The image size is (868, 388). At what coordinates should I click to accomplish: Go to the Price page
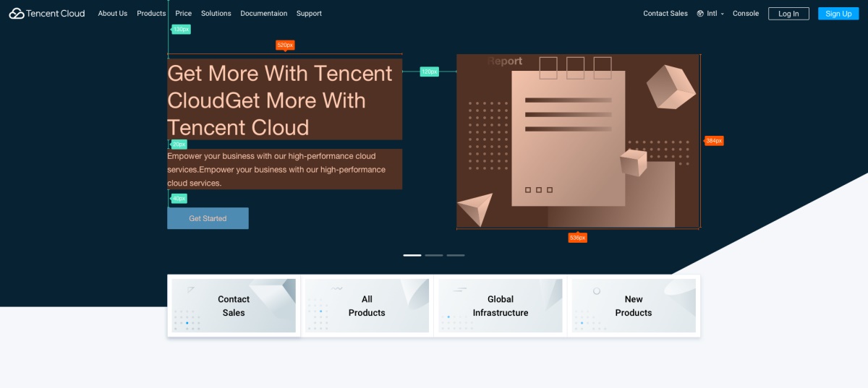coord(184,13)
